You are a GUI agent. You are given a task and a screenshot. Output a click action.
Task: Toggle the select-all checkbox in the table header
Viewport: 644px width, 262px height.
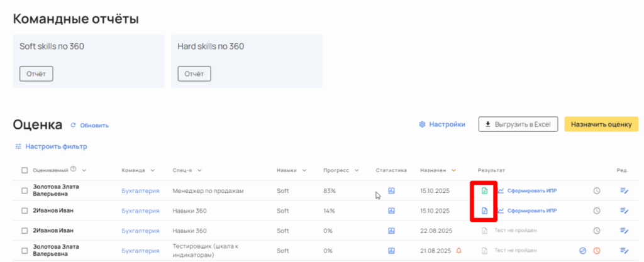(25, 170)
